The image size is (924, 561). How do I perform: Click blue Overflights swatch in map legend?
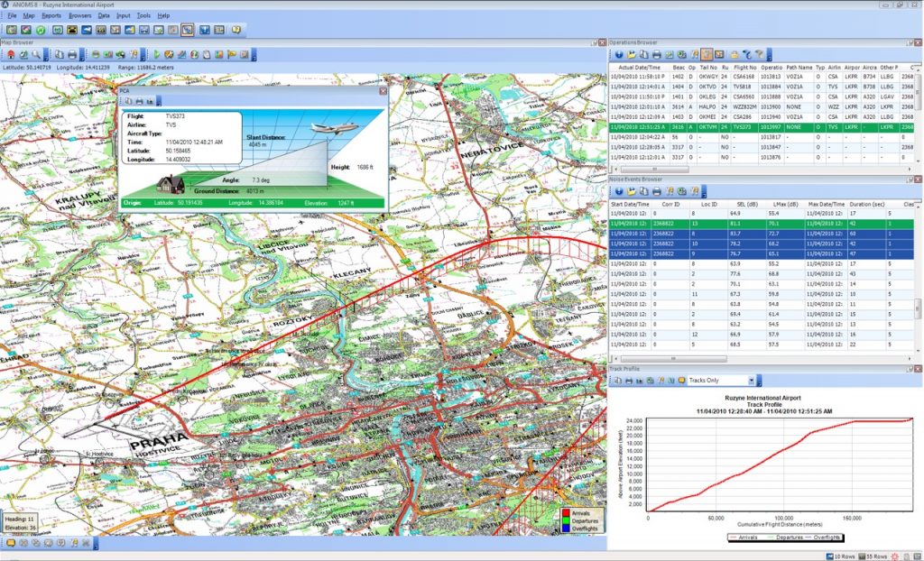pyautogui.click(x=566, y=529)
